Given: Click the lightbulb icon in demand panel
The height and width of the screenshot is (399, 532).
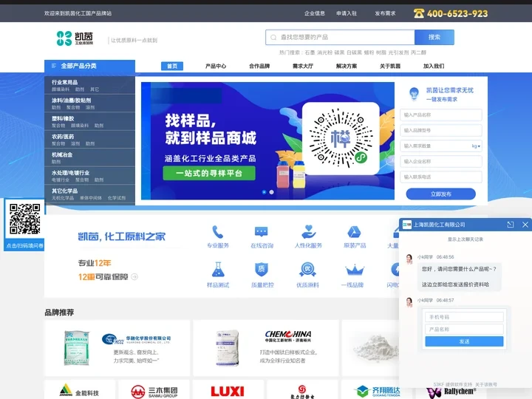Looking at the screenshot, I should 414,94.
